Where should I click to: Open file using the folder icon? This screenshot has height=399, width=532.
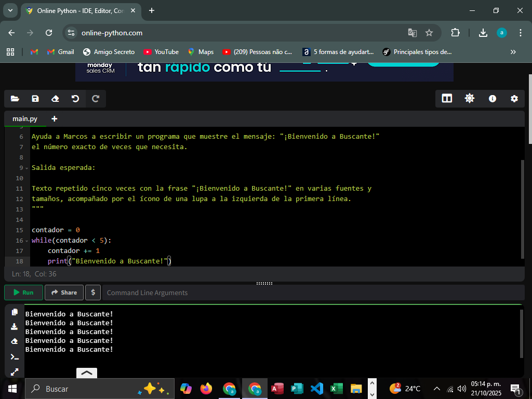click(15, 99)
